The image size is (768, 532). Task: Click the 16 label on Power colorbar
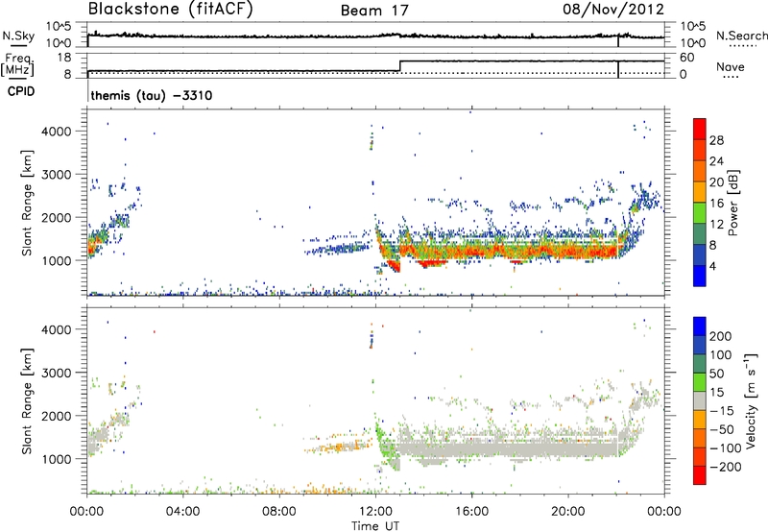(716, 204)
